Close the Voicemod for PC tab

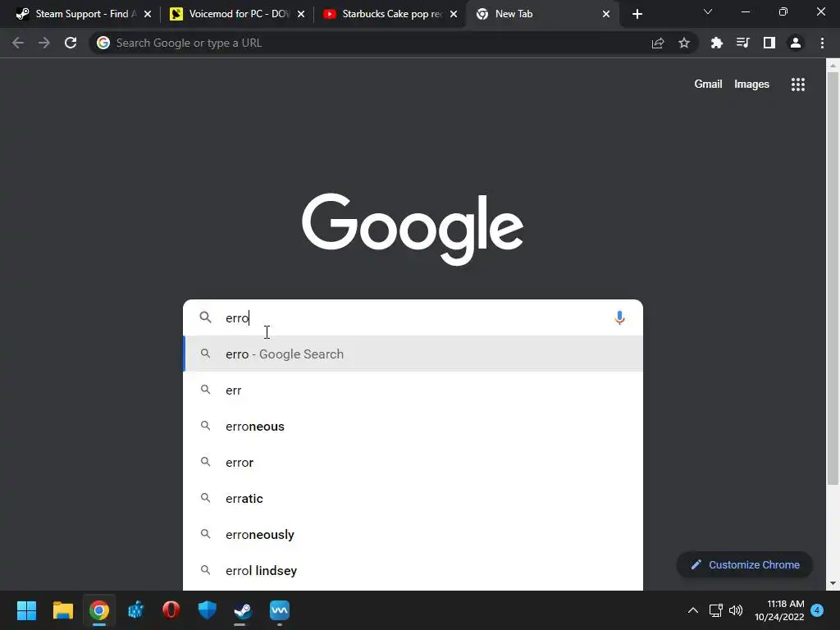[x=301, y=14]
